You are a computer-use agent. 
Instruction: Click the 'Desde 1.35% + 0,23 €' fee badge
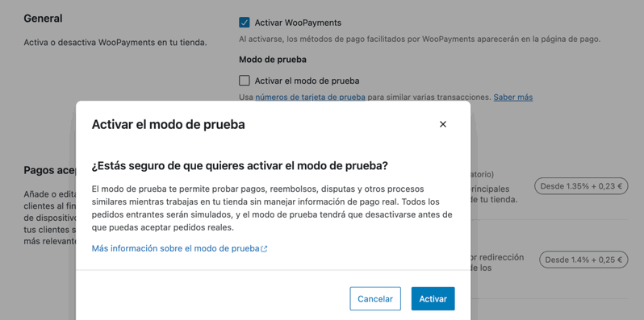[581, 186]
